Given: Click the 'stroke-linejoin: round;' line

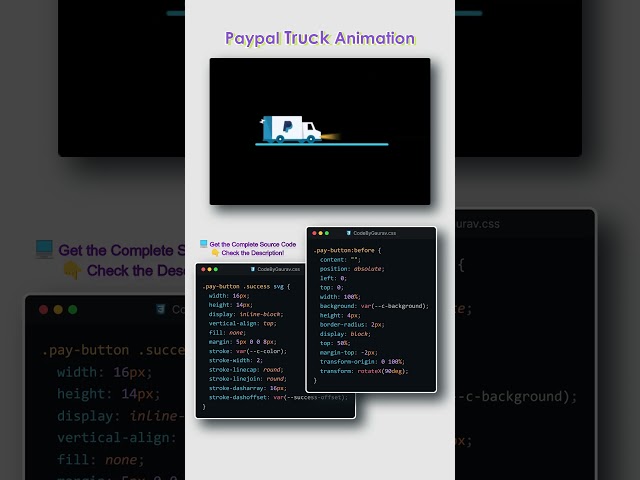Looking at the screenshot, I should click(247, 379).
